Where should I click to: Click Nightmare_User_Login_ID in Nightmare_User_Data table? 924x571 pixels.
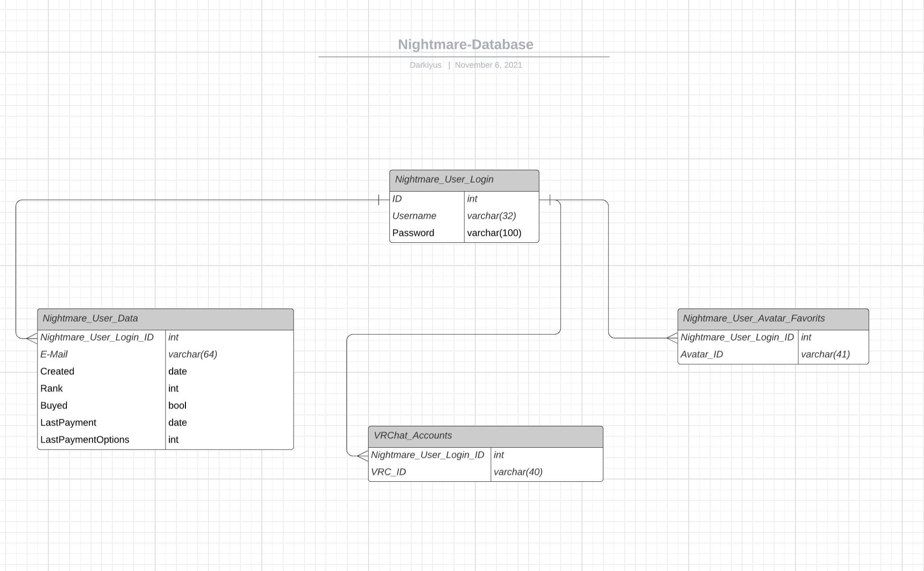pos(102,338)
